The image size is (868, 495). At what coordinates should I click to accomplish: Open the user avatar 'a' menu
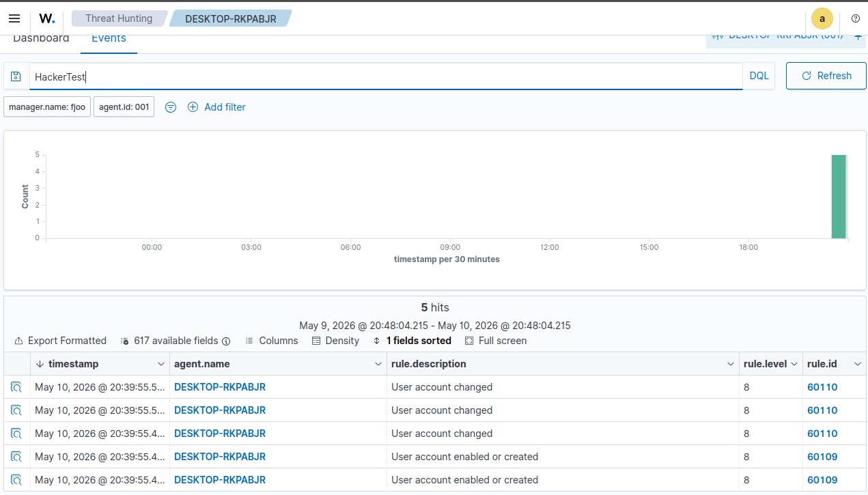coord(822,19)
